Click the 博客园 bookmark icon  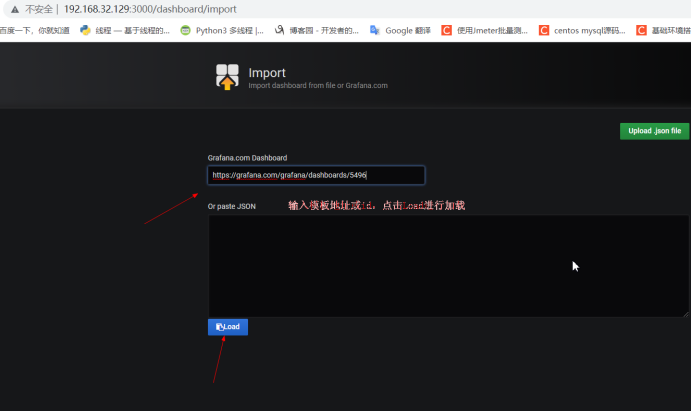click(279, 30)
